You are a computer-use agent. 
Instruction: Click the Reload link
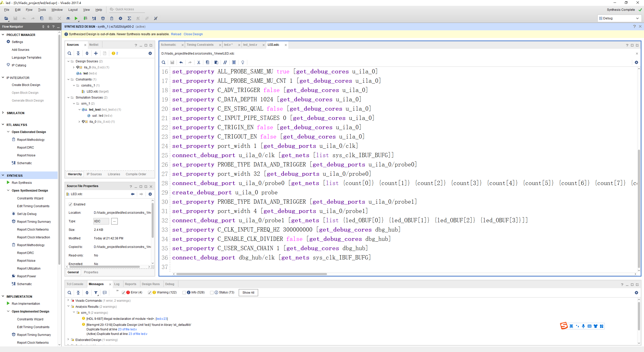176,34
